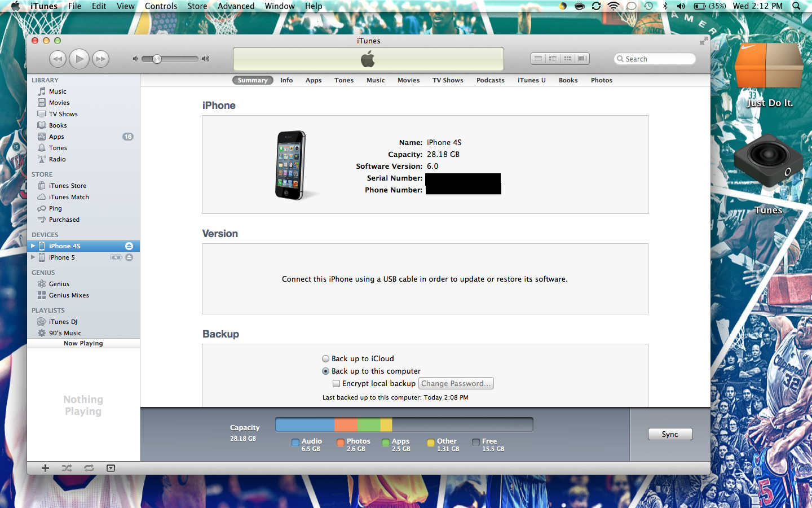Switch to the device Music tab
The height and width of the screenshot is (508, 812).
pos(376,80)
